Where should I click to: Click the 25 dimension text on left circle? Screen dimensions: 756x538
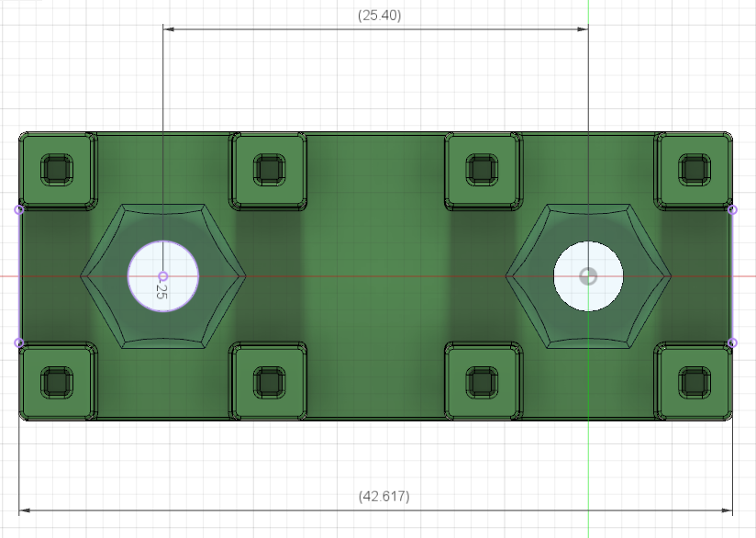(x=161, y=290)
